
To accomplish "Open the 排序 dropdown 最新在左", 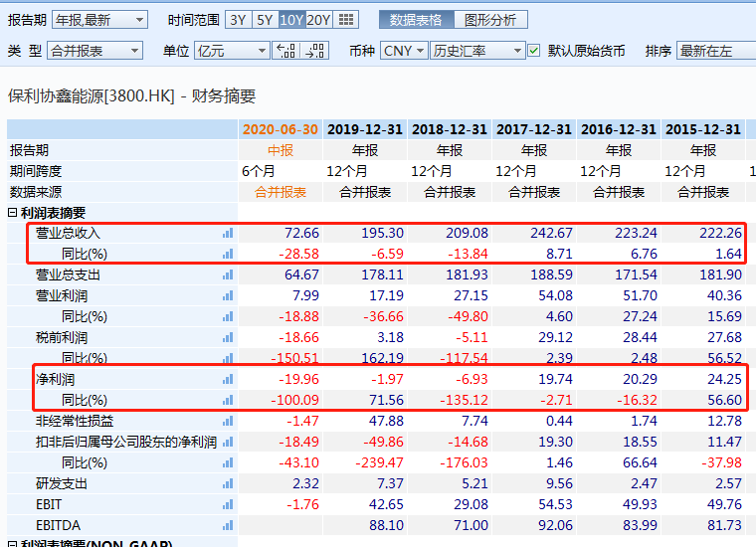I will tap(716, 51).
